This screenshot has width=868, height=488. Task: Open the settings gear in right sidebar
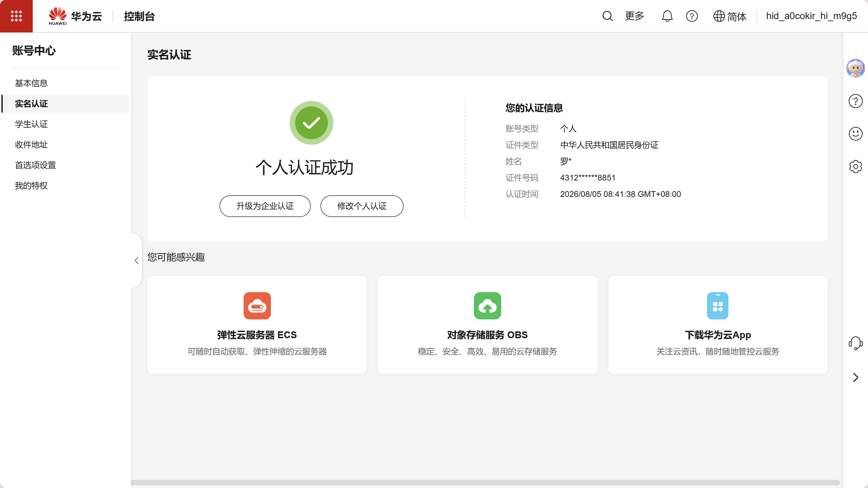click(x=855, y=167)
